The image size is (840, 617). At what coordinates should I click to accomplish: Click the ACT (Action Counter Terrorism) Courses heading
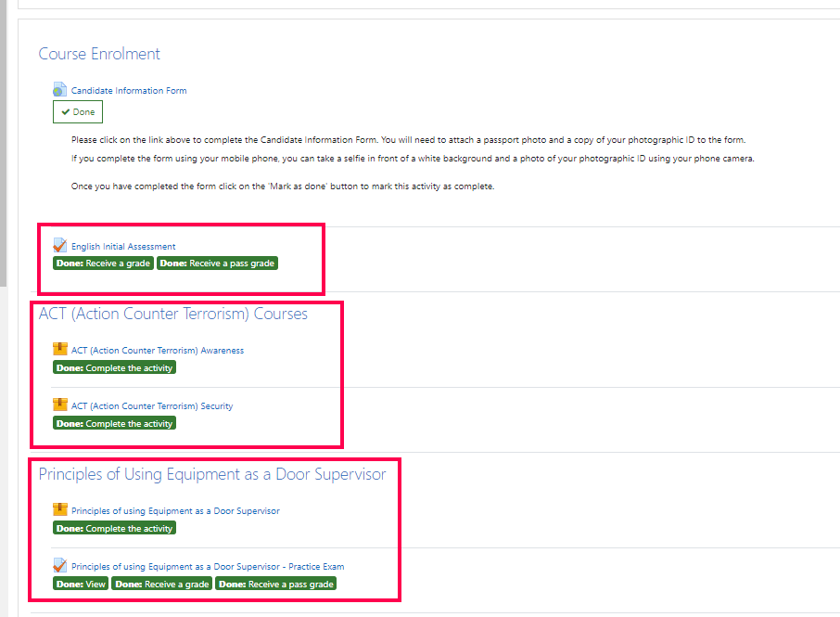173,314
